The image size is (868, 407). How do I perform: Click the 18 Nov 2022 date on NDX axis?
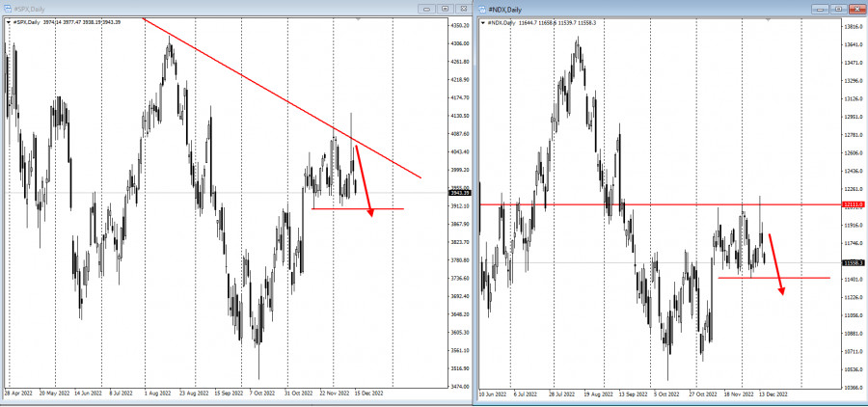(x=739, y=394)
